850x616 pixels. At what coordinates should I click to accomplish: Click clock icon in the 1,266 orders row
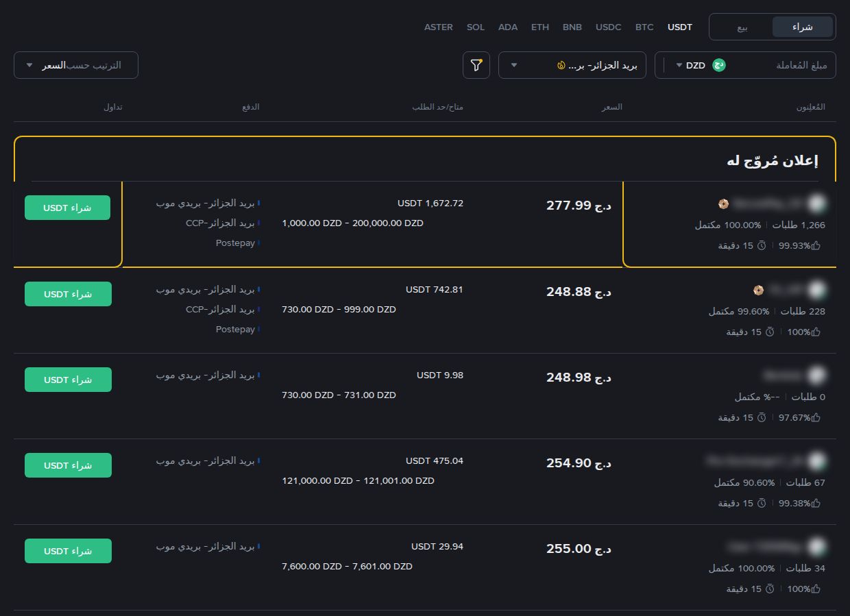pos(761,245)
